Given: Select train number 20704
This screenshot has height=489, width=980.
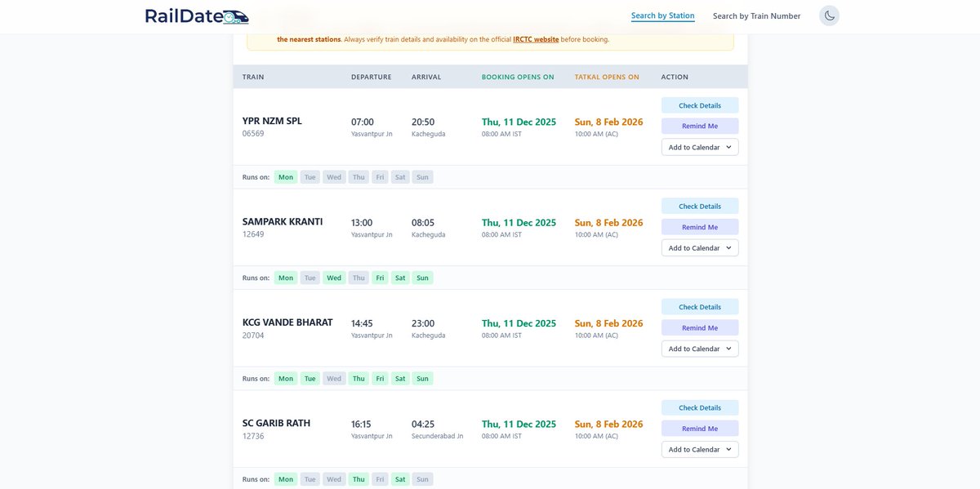Looking at the screenshot, I should pyautogui.click(x=253, y=335).
